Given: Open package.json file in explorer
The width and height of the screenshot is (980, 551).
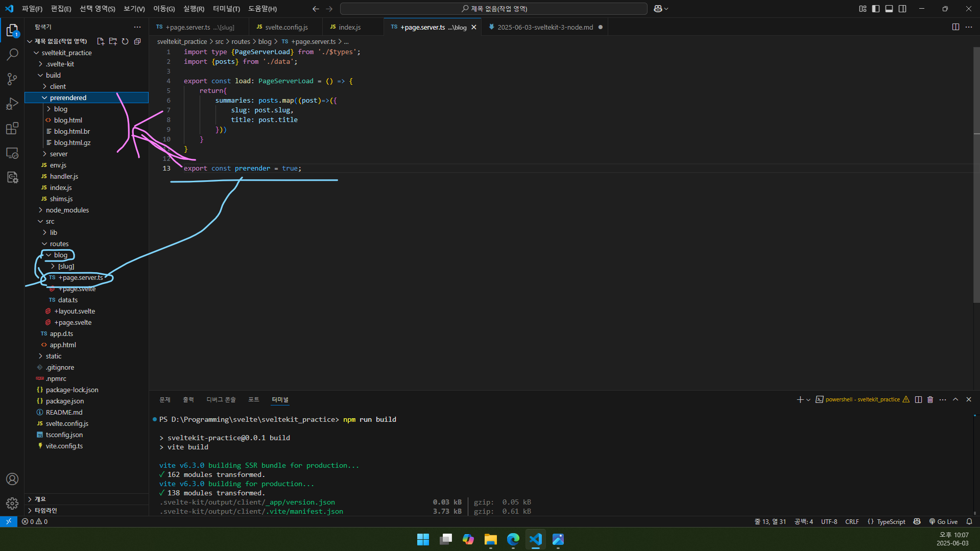Looking at the screenshot, I should (86, 401).
